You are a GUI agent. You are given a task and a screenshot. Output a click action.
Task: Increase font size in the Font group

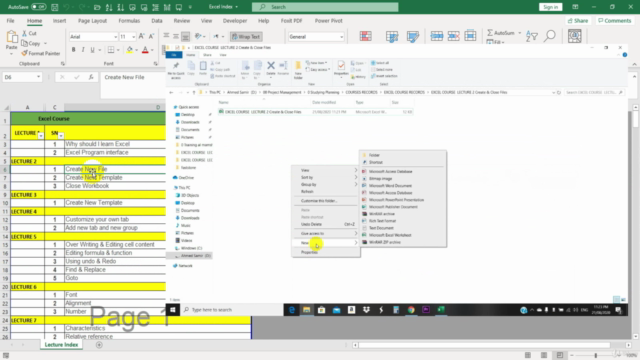[142, 36]
